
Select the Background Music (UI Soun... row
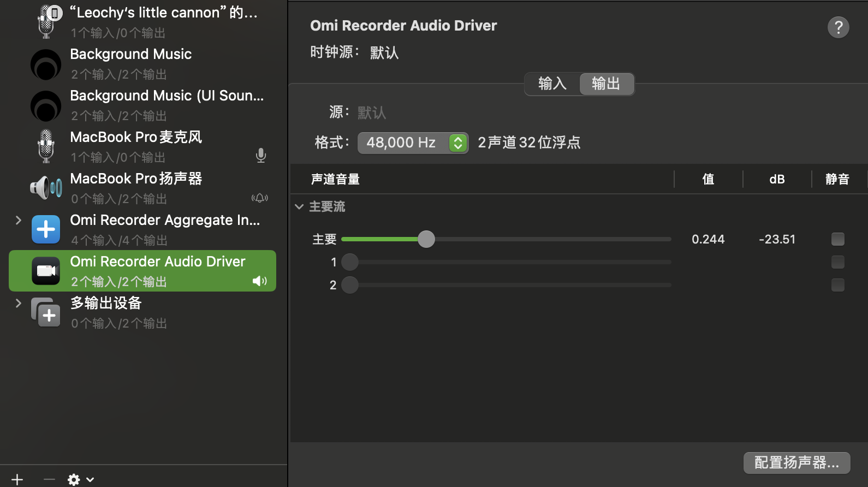(x=142, y=105)
